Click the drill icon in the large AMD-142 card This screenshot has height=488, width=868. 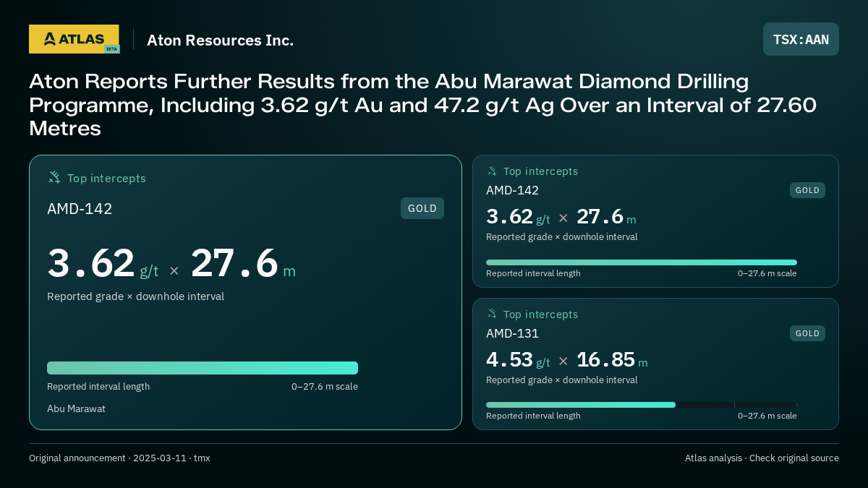(54, 178)
